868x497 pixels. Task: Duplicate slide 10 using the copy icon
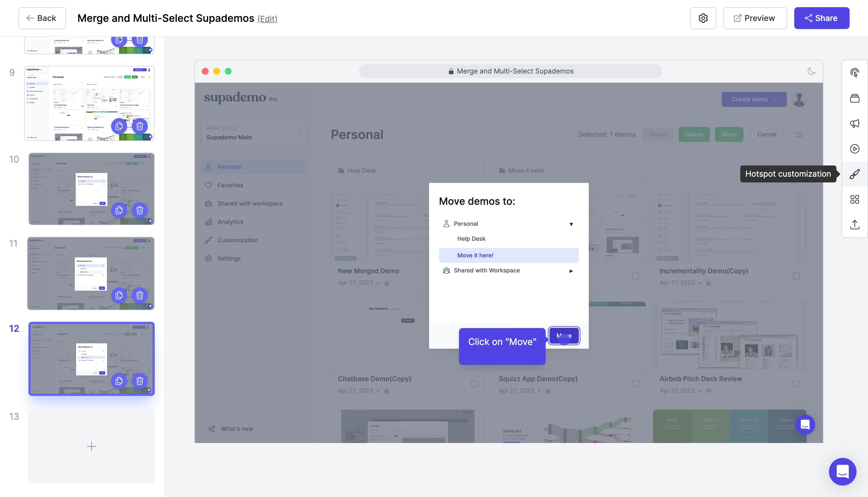[119, 210]
